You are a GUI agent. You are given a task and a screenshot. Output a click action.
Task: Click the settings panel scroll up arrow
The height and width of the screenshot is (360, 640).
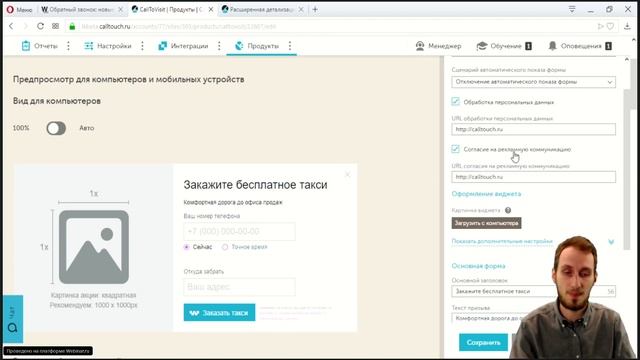[627, 60]
